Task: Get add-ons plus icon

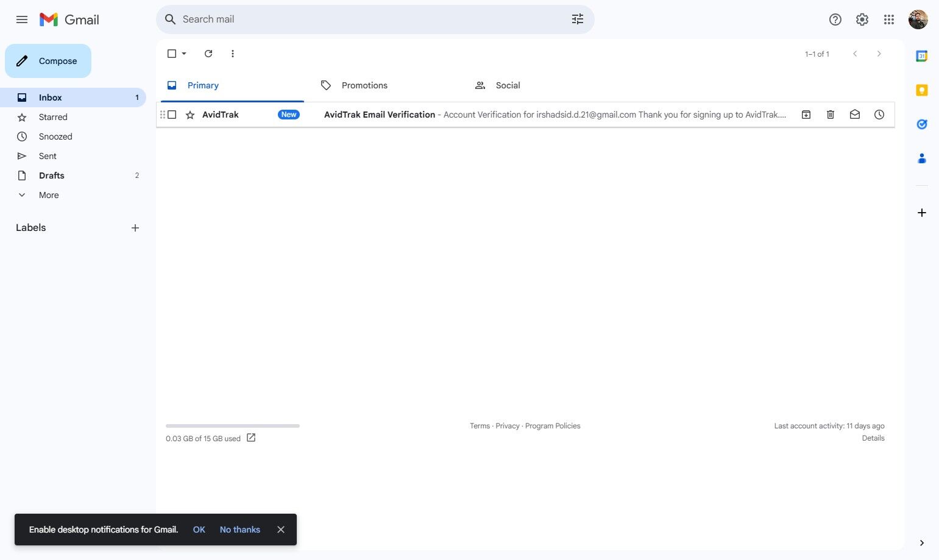Action: [922, 213]
